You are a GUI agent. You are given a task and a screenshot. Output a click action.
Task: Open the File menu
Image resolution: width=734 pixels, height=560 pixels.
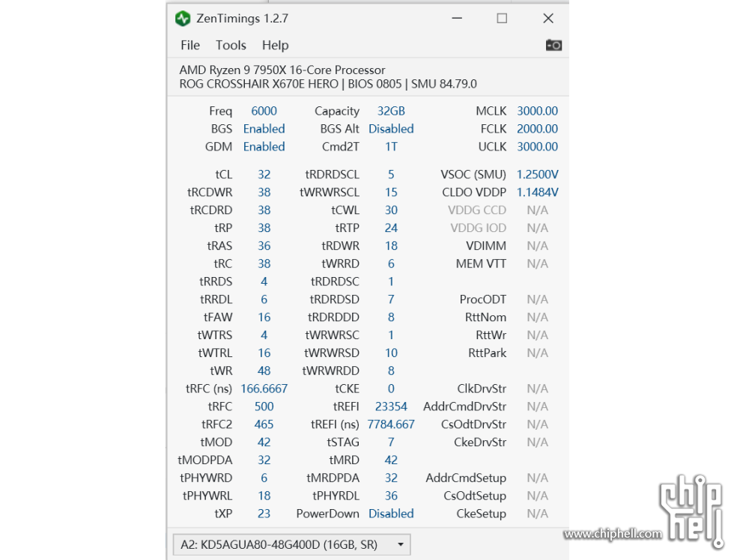point(190,46)
